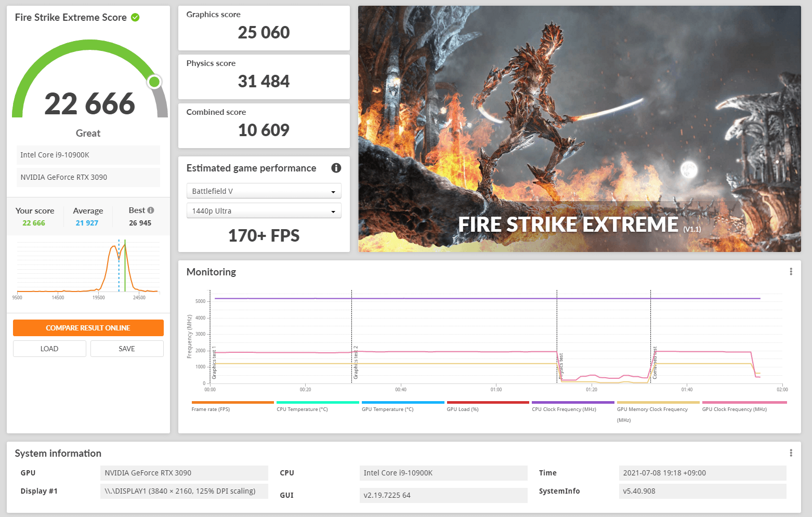This screenshot has width=812, height=517.
Task: Open the 1440p Ultra resolution dropdown
Action: [264, 210]
